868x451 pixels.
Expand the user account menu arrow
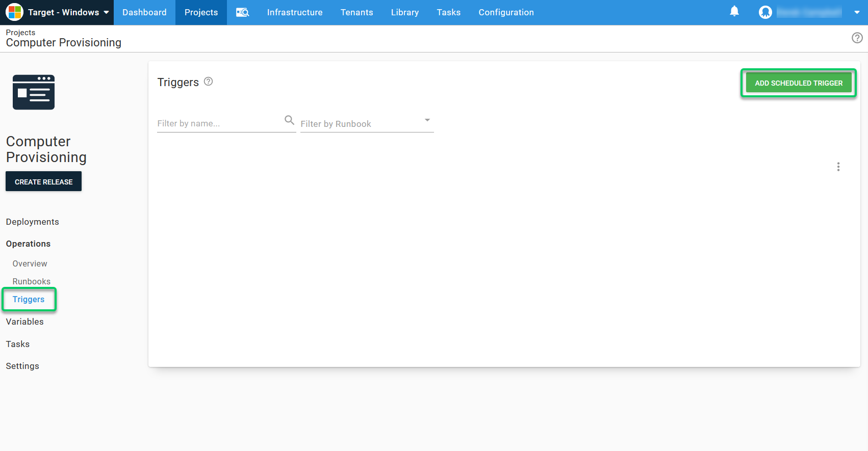[856, 13]
